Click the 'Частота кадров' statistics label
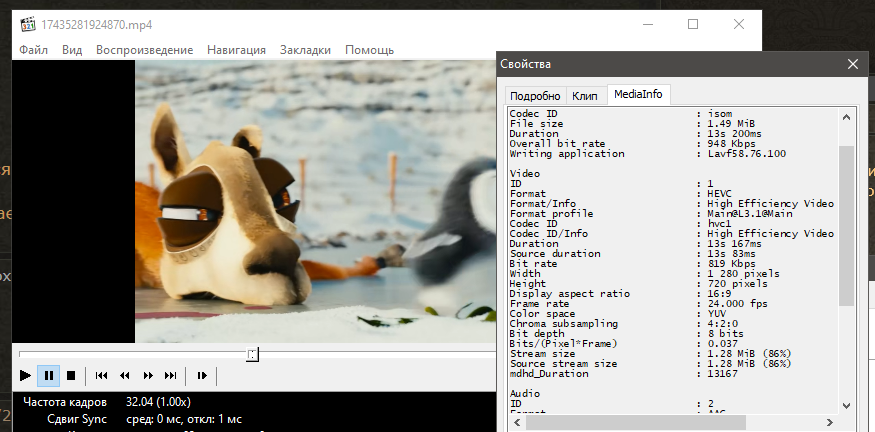875x432 pixels. click(64, 402)
